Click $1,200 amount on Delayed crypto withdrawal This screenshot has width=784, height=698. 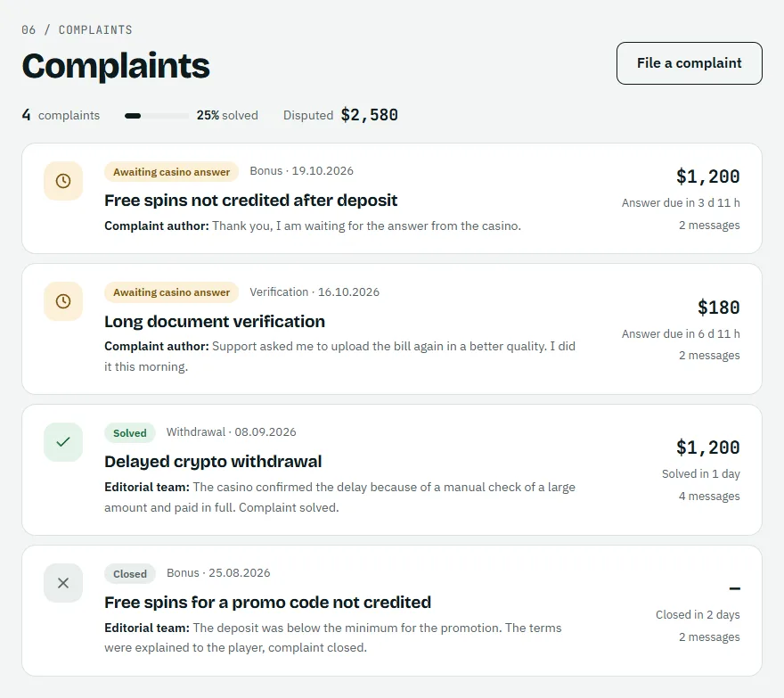click(x=707, y=448)
